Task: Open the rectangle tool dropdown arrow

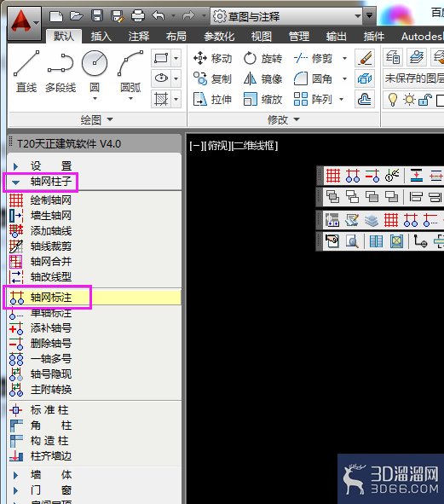Action: [x=176, y=58]
